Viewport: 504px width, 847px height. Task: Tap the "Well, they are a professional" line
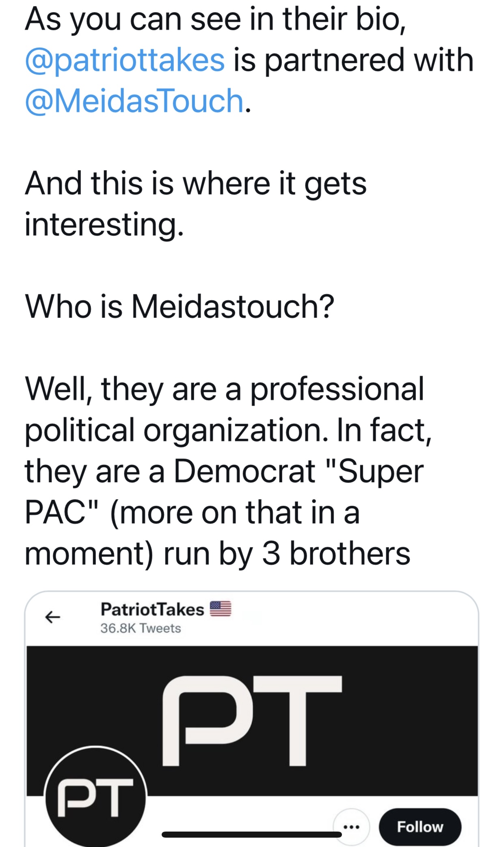click(x=225, y=389)
